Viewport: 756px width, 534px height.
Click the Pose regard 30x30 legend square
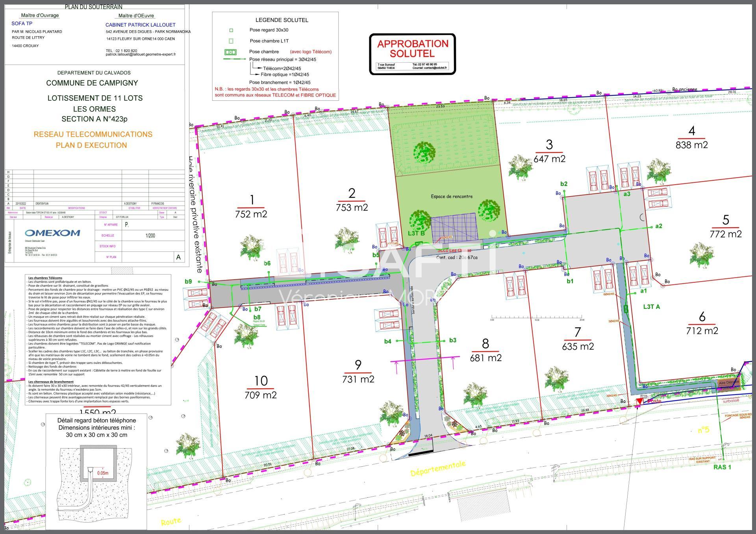pyautogui.click(x=231, y=30)
